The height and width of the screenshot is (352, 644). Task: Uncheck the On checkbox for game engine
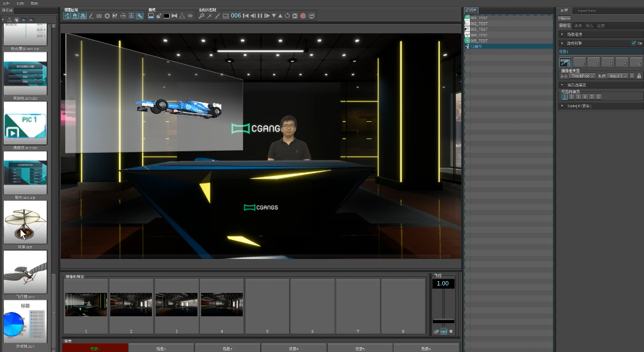(x=634, y=43)
